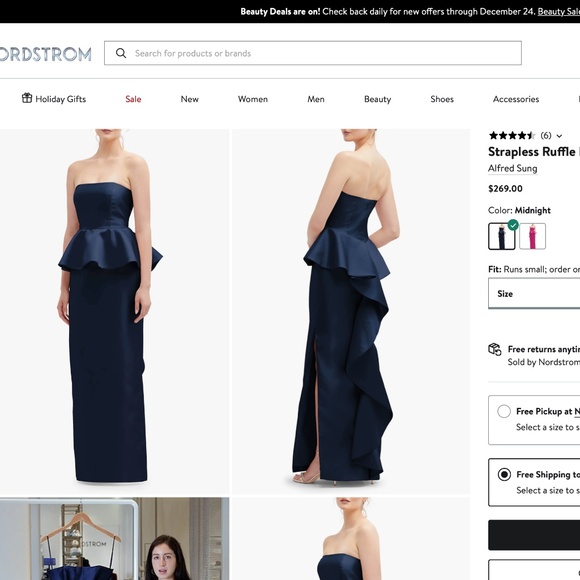The image size is (580, 580).
Task: Open the product video with hanger thumbnail
Action: pyautogui.click(x=114, y=539)
